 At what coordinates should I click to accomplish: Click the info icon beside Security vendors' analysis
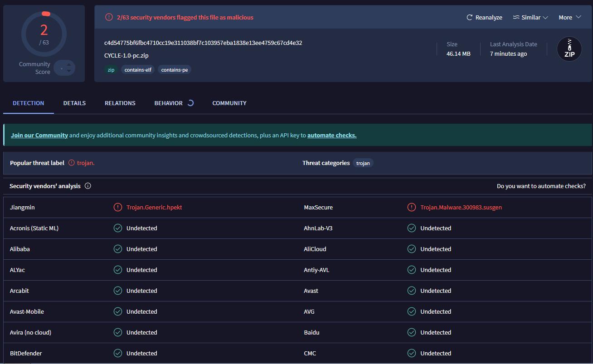[x=88, y=186]
